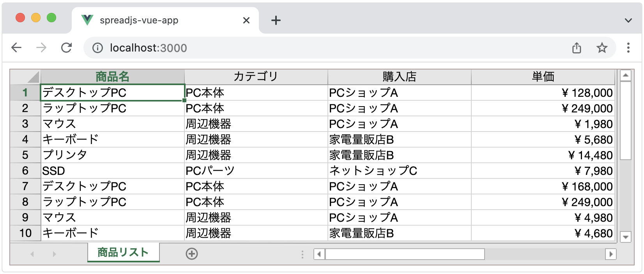
Task: Click sheet tab previous navigation arrow
Action: pos(32,254)
